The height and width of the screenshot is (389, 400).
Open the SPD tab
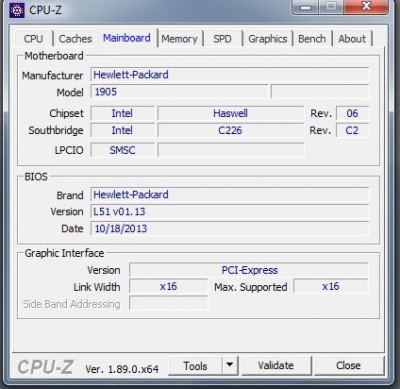coord(222,39)
